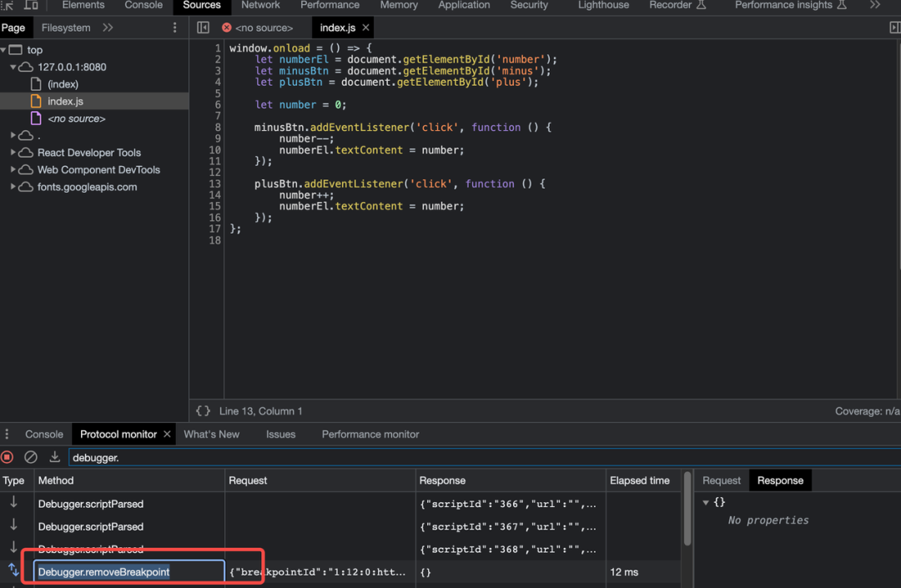This screenshot has height=588, width=901.
Task: Open the Network panel tab
Action: coord(260,5)
